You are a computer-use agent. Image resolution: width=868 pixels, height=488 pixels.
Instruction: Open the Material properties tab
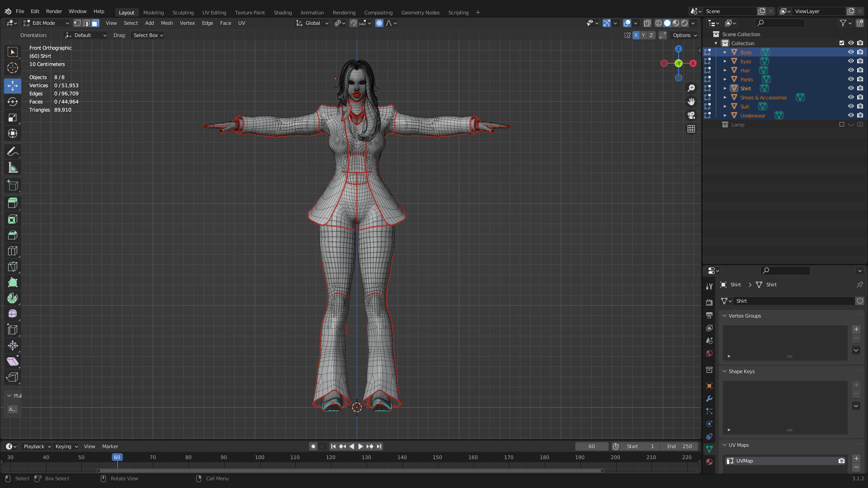(709, 462)
